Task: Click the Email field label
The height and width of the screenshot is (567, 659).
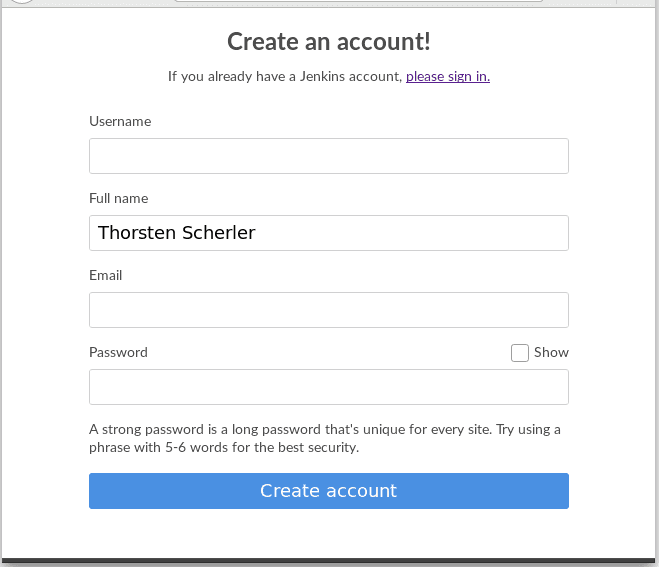Action: tap(105, 275)
